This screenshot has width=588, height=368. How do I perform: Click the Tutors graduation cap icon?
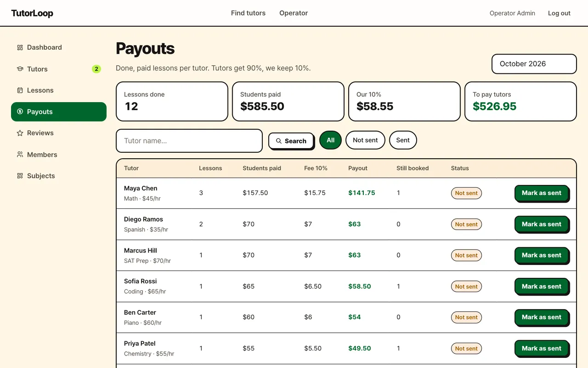coord(20,69)
